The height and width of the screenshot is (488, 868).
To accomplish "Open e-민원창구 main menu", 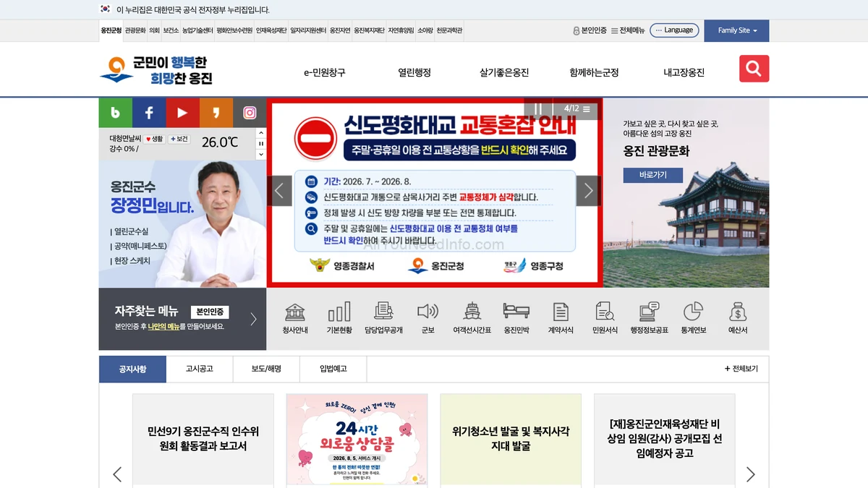I will [325, 72].
